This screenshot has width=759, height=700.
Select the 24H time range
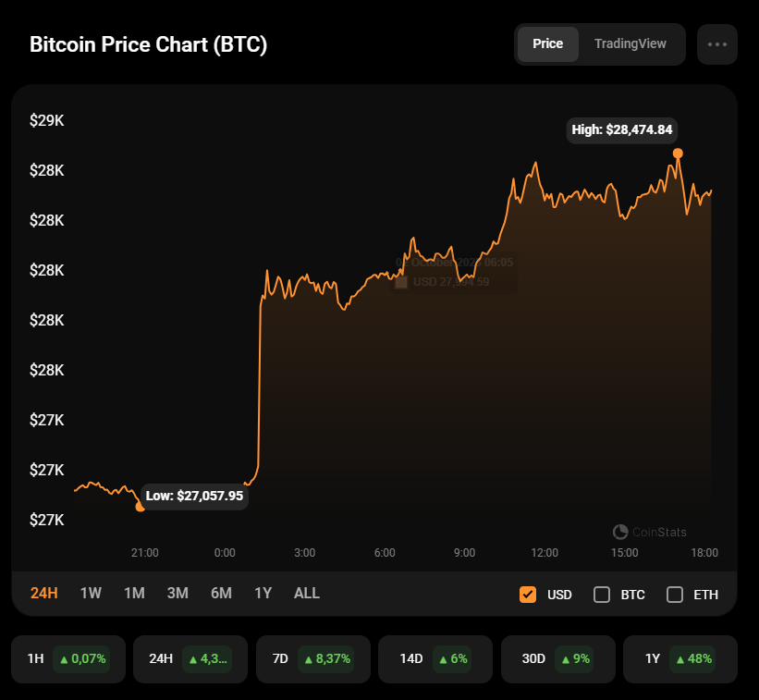44,594
